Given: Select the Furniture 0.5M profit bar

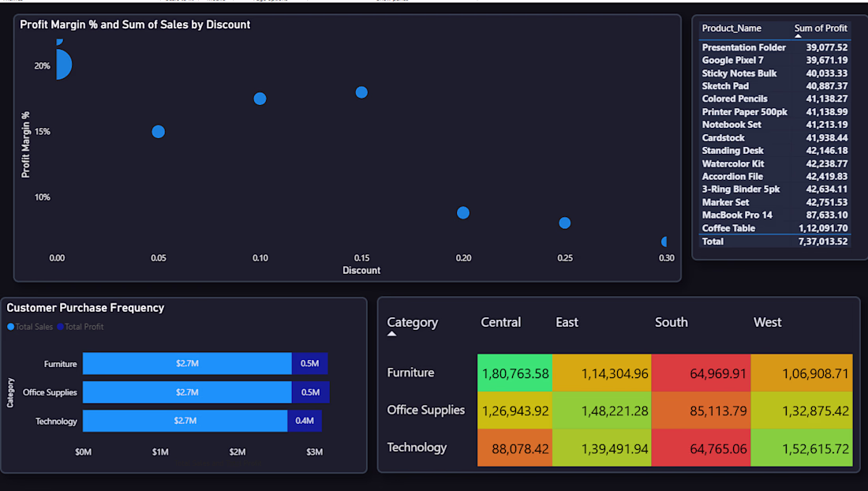Looking at the screenshot, I should click(310, 364).
